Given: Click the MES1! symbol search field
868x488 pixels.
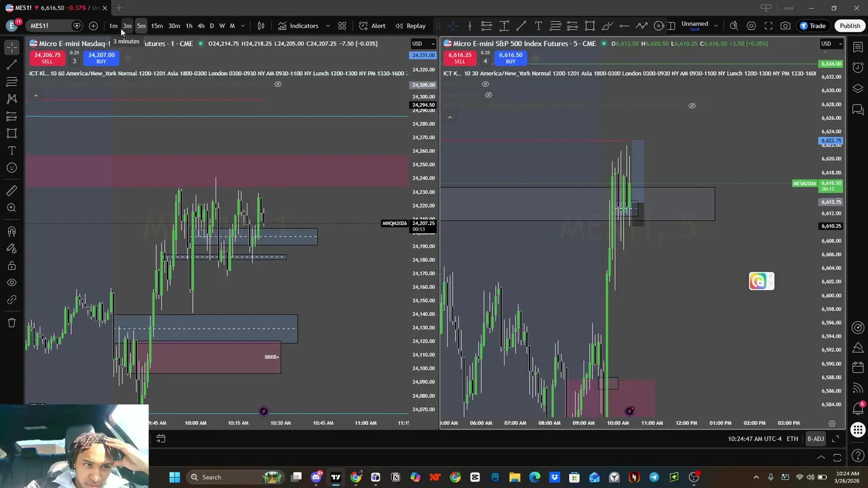Looking at the screenshot, I should point(54,26).
